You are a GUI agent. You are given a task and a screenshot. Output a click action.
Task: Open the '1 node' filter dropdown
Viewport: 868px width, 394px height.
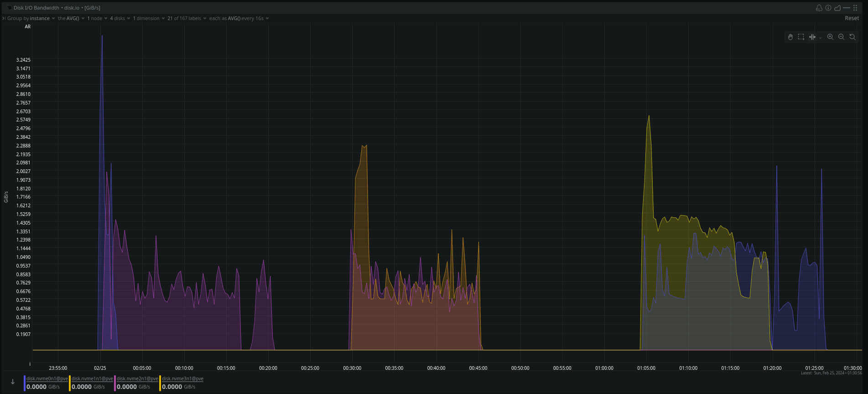tap(97, 18)
